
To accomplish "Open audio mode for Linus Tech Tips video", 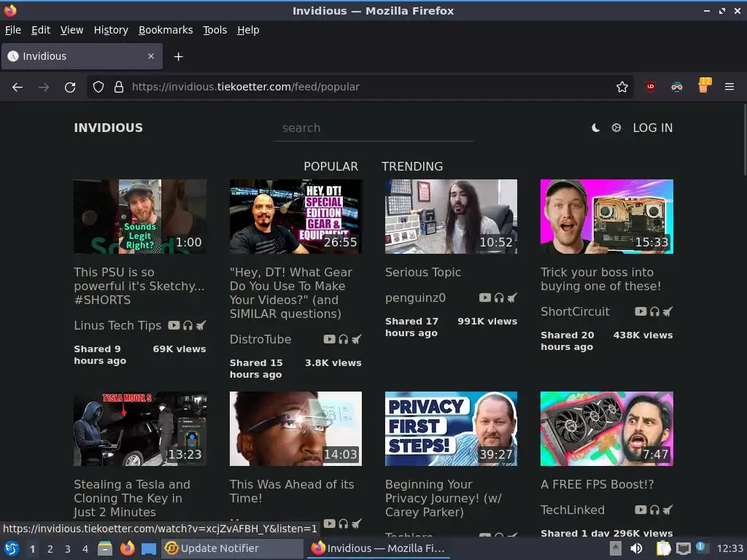I will coord(187,325).
